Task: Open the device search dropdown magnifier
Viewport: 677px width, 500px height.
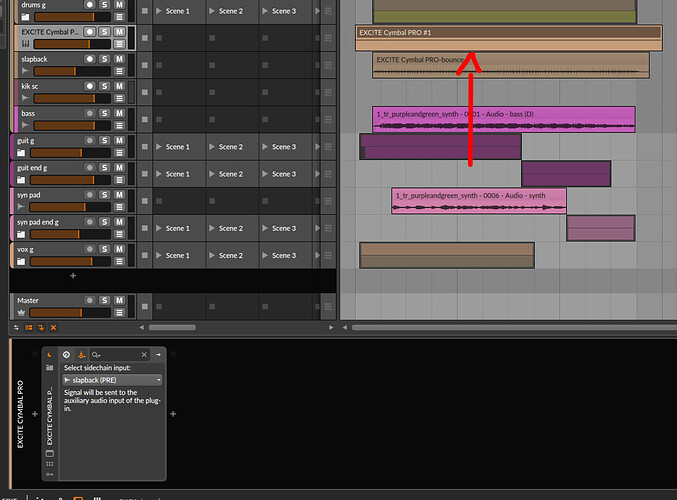Action: pyautogui.click(x=96, y=354)
